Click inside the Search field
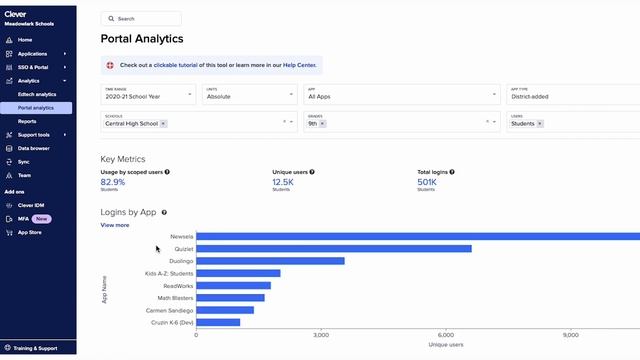The width and height of the screenshot is (640, 360). point(141,19)
